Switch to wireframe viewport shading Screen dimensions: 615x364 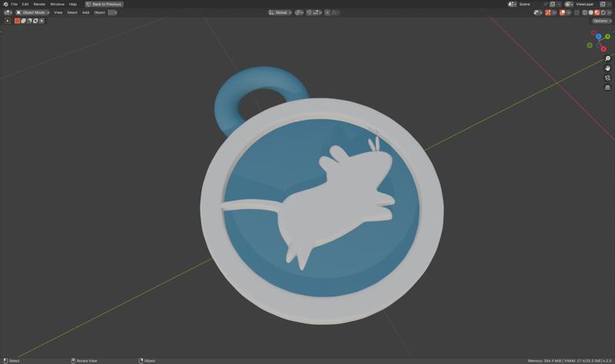pos(585,12)
